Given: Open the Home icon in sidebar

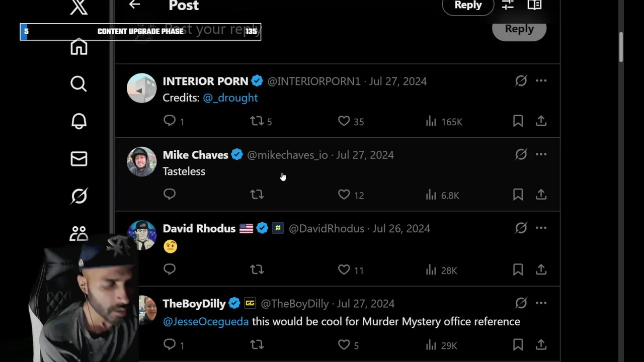Looking at the screenshot, I should 79,47.
